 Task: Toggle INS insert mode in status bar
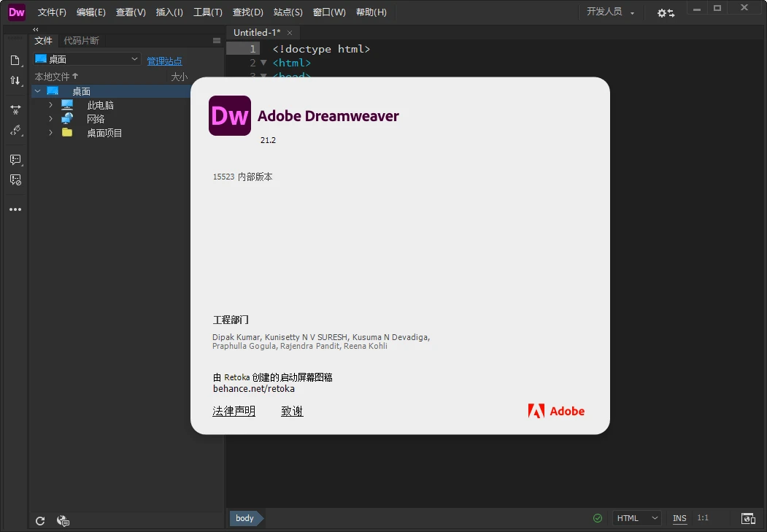(x=679, y=518)
